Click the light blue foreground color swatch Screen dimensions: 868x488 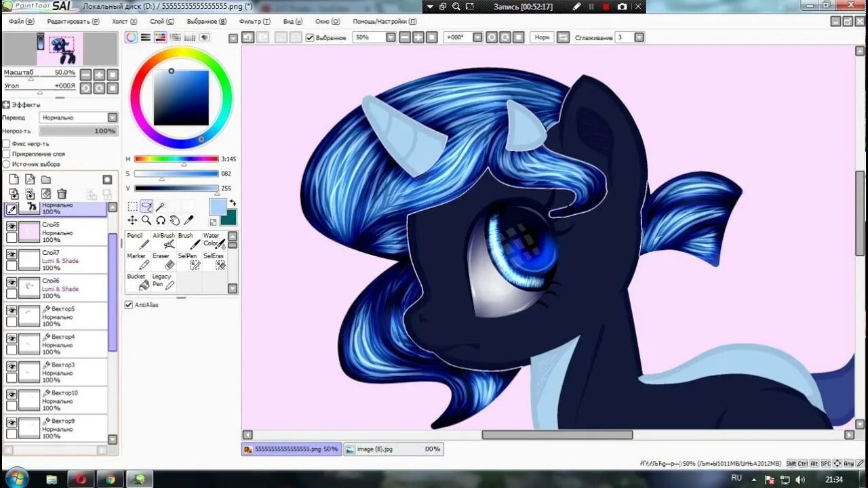218,207
